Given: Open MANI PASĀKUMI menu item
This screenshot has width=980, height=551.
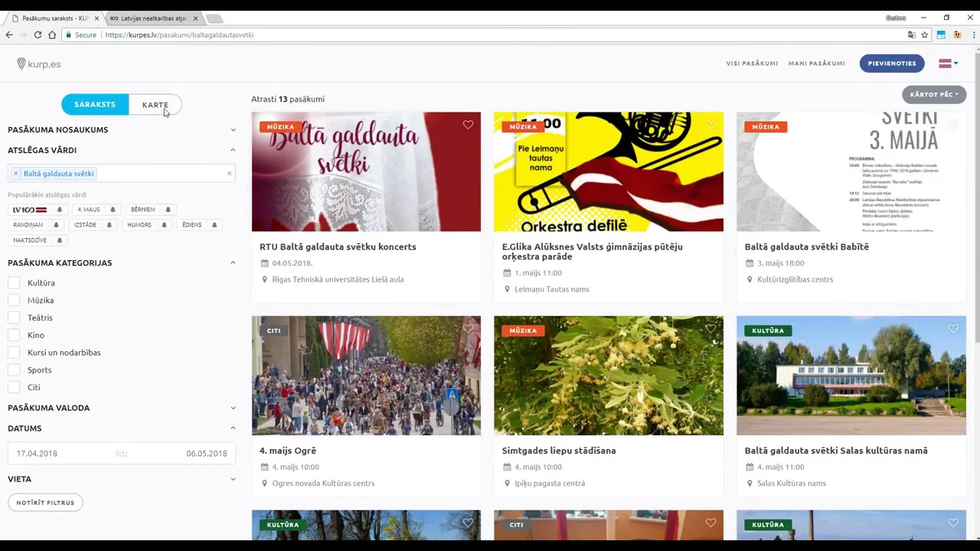Looking at the screenshot, I should pyautogui.click(x=817, y=64).
